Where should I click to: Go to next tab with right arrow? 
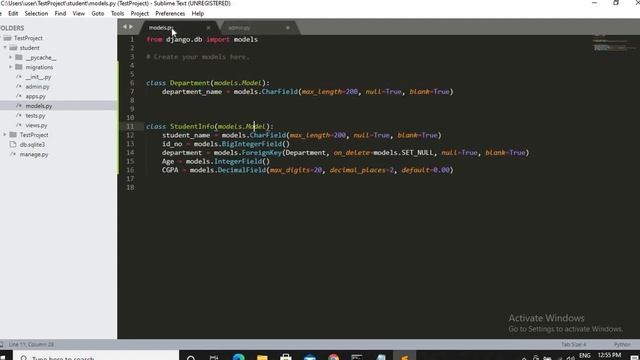tap(131, 27)
